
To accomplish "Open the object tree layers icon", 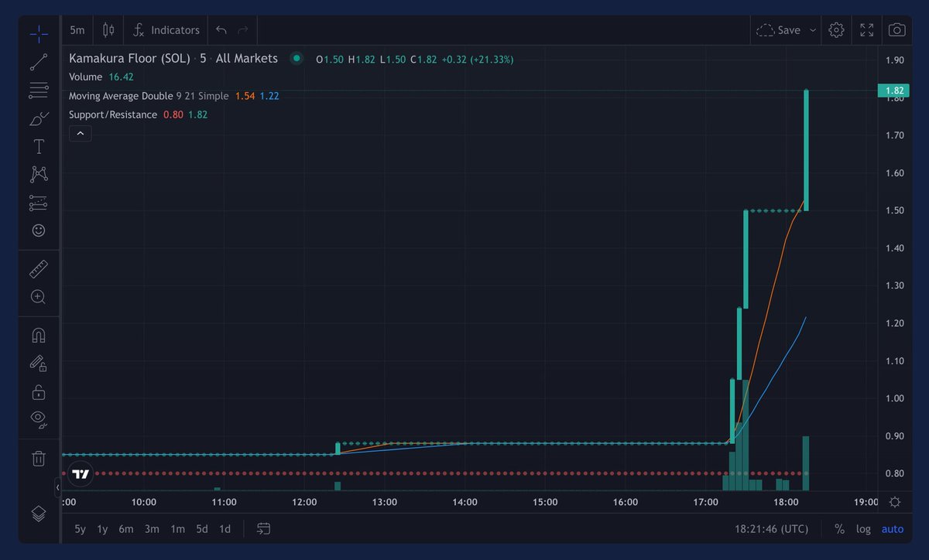I will pos(39,513).
